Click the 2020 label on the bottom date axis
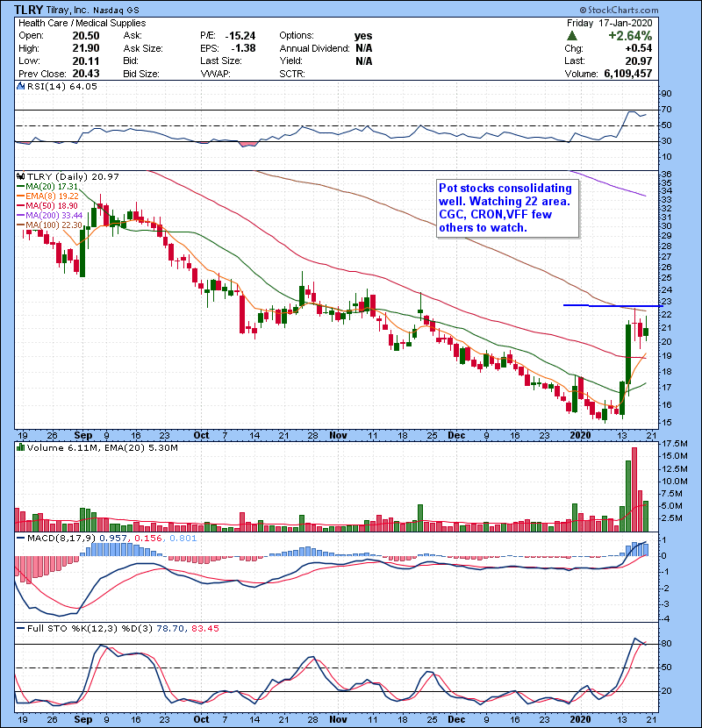The image size is (702, 728). pos(580,719)
